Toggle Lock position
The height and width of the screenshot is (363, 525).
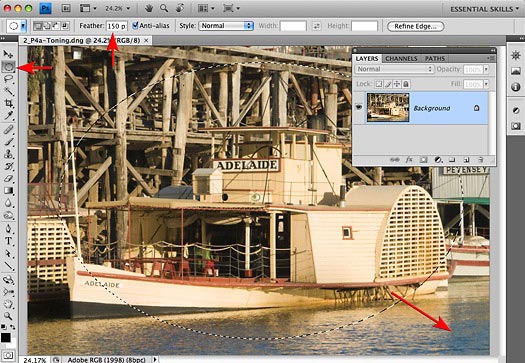click(397, 84)
